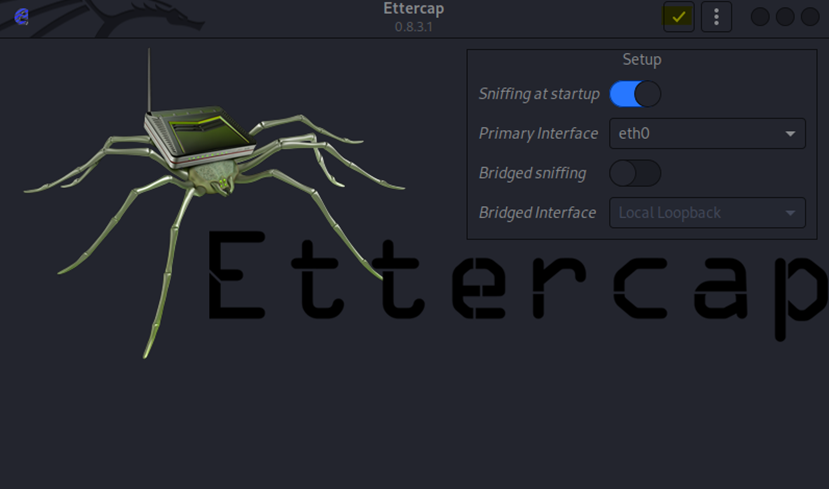Click the Ettercap app icon in title bar

21,16
